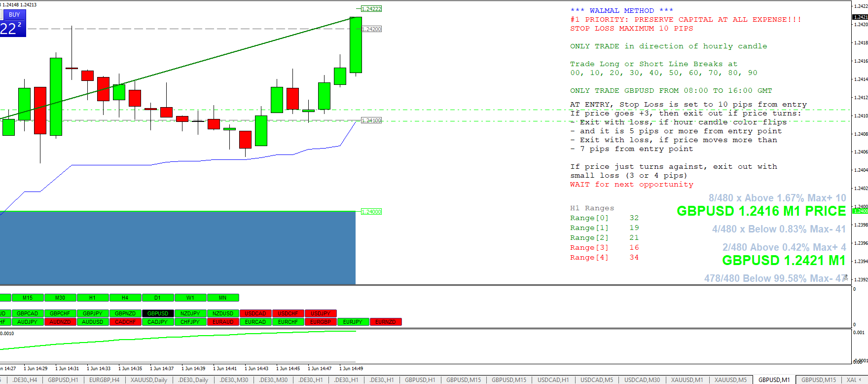Open the XAUUSD,M1 chart tab
The height and width of the screenshot is (384, 868).
pyautogui.click(x=687, y=380)
